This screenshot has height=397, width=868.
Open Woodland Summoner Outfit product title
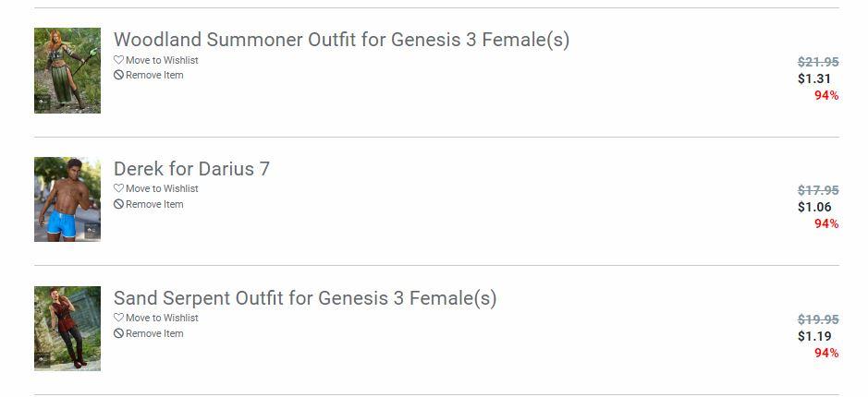[341, 40]
